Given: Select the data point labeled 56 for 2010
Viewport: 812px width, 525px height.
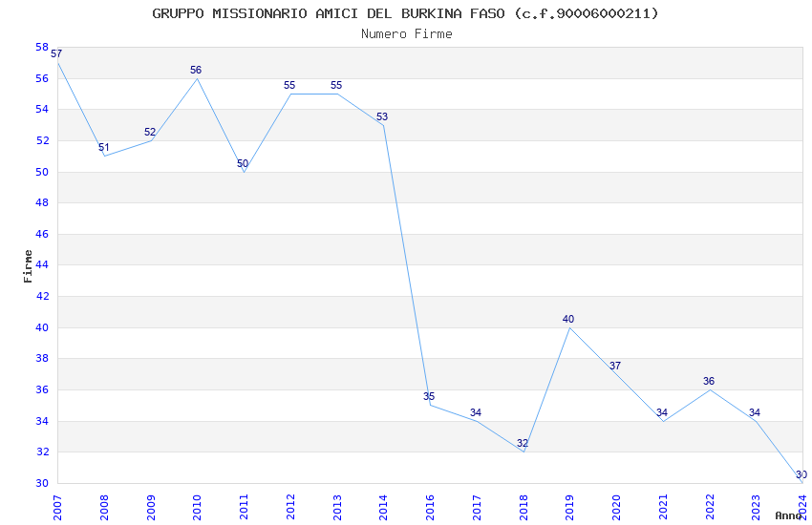Looking at the screenshot, I should [x=196, y=71].
